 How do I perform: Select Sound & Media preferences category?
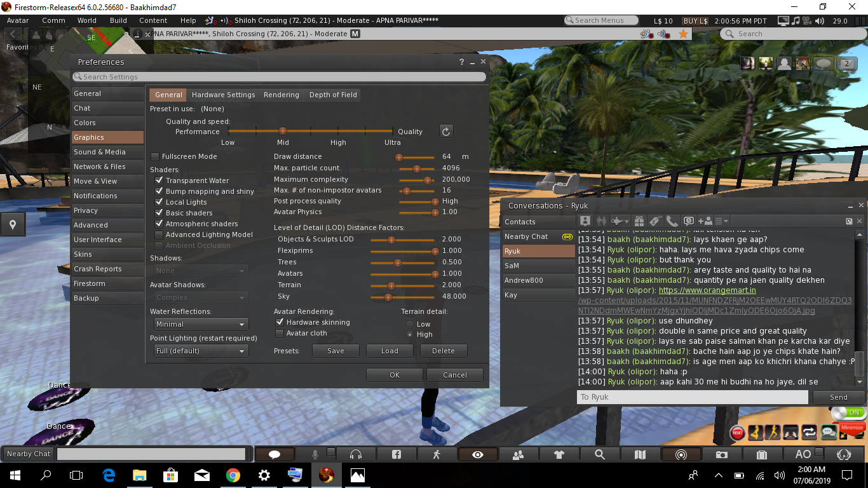[x=107, y=152]
